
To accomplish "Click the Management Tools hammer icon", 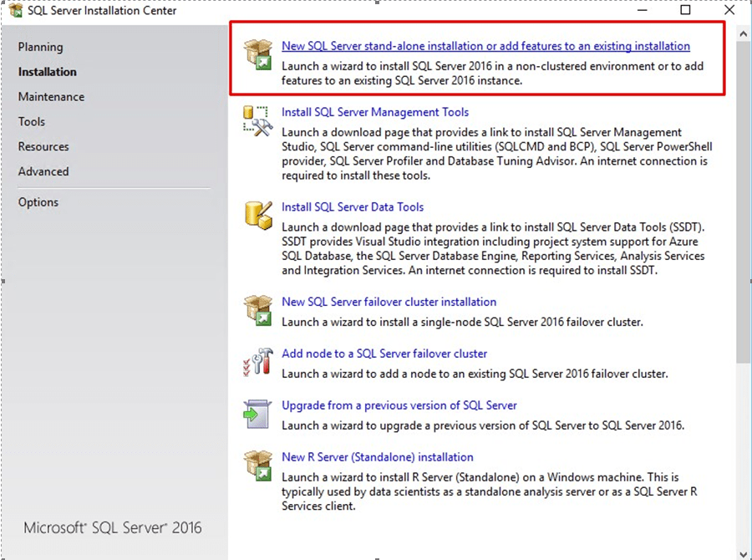I will (x=257, y=120).
